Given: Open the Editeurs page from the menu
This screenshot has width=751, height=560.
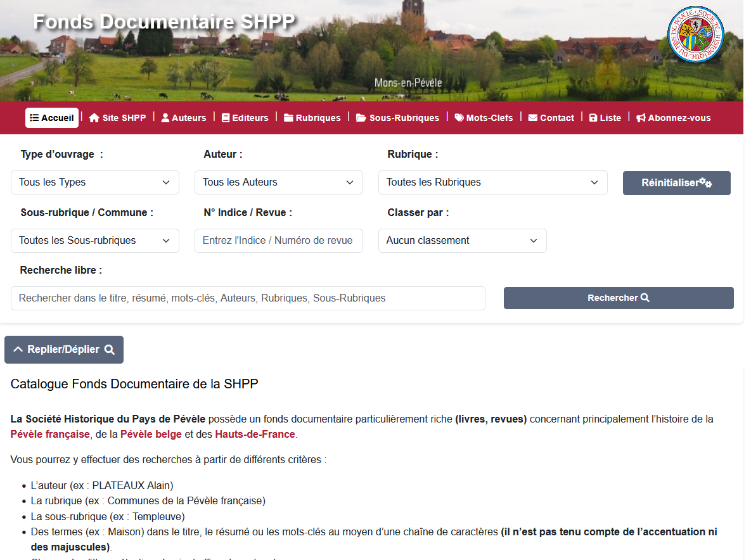Looking at the screenshot, I should tap(245, 117).
